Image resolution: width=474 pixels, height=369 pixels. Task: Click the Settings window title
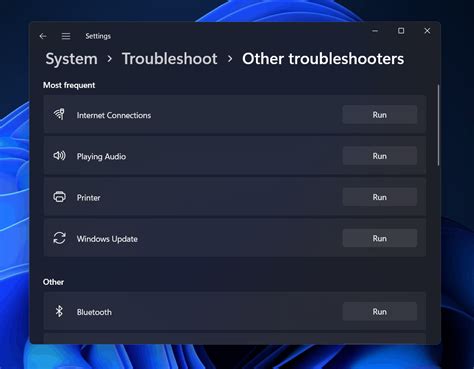point(98,36)
